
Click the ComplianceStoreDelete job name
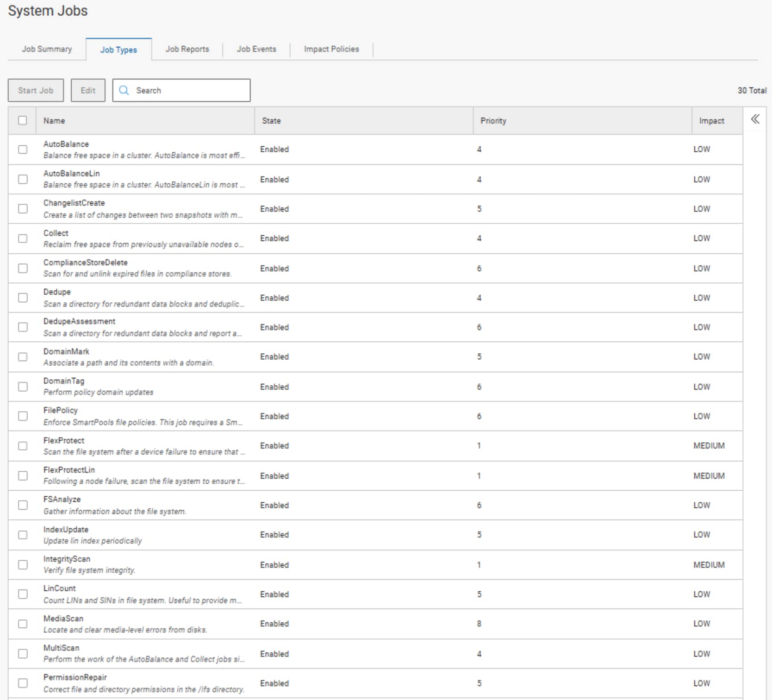pos(85,262)
